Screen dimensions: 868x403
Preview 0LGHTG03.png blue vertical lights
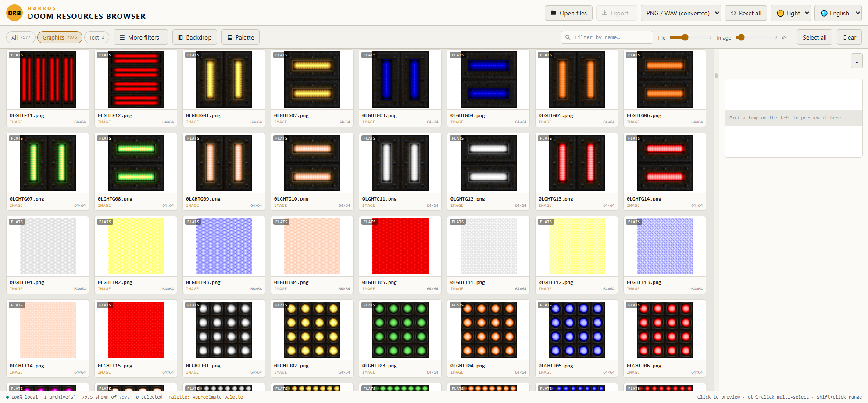click(400, 79)
